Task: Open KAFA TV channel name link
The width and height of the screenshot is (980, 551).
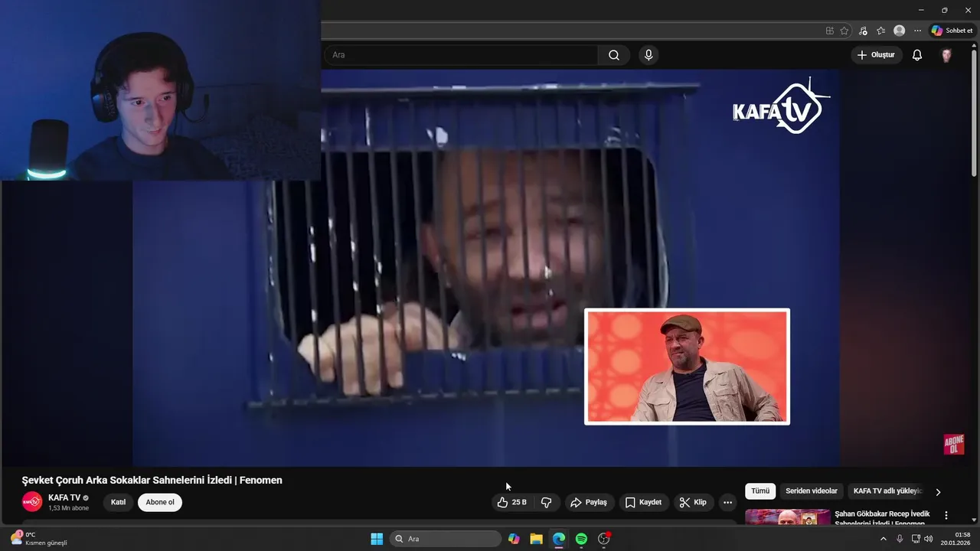Action: click(x=64, y=497)
